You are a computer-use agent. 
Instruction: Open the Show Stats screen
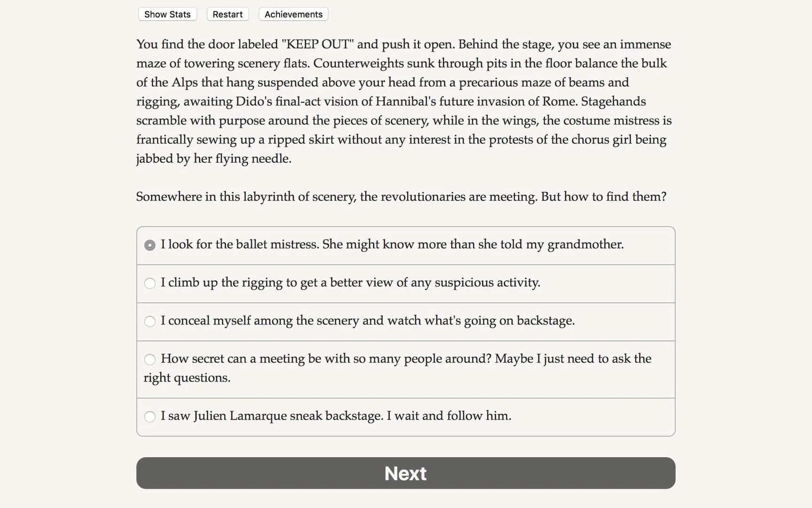(167, 14)
